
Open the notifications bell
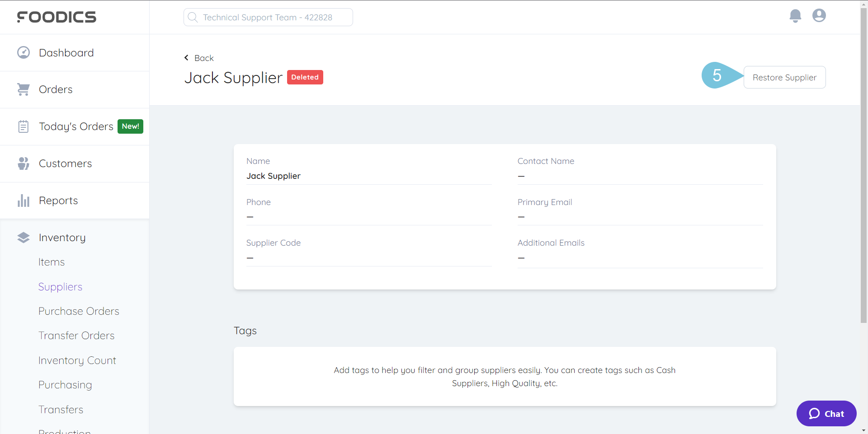pyautogui.click(x=795, y=16)
